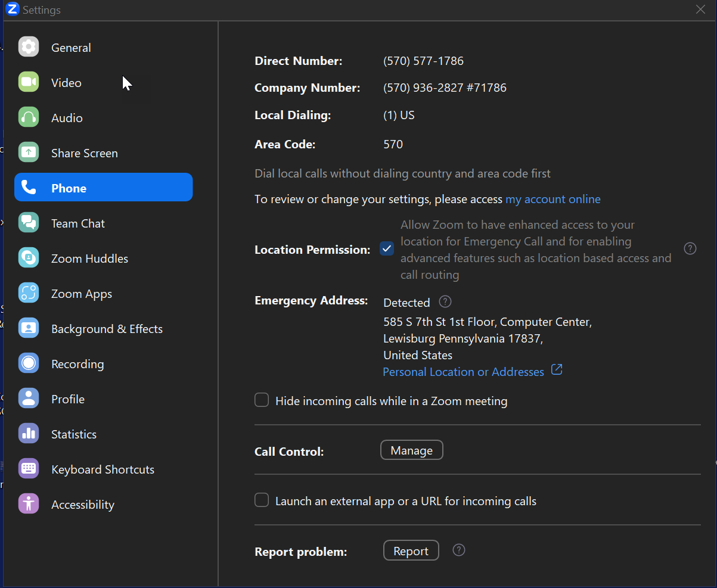
Task: Click the address line 585 S 7th St
Action: (x=488, y=322)
